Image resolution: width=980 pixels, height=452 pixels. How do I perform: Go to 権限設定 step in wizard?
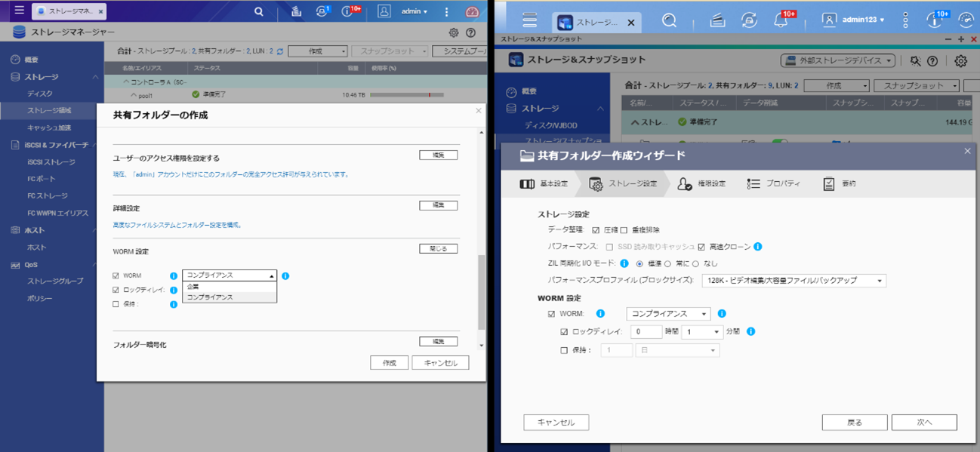[x=702, y=183]
